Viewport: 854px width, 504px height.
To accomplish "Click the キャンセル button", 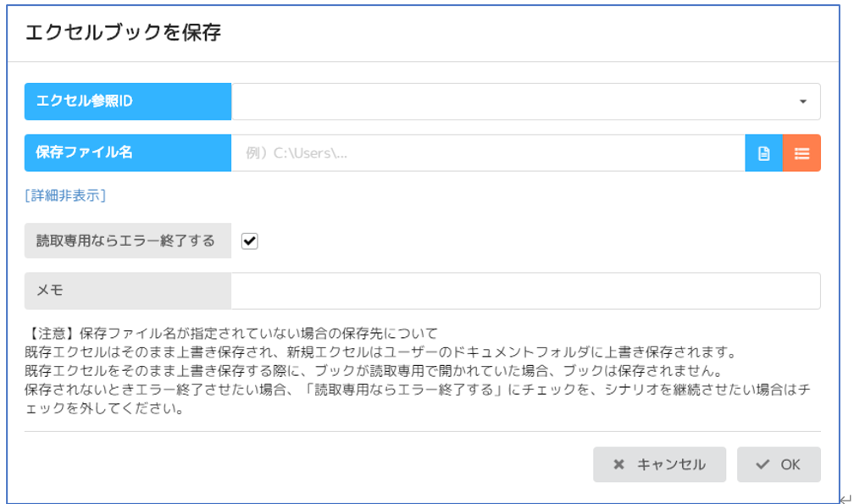I will pyautogui.click(x=659, y=464).
